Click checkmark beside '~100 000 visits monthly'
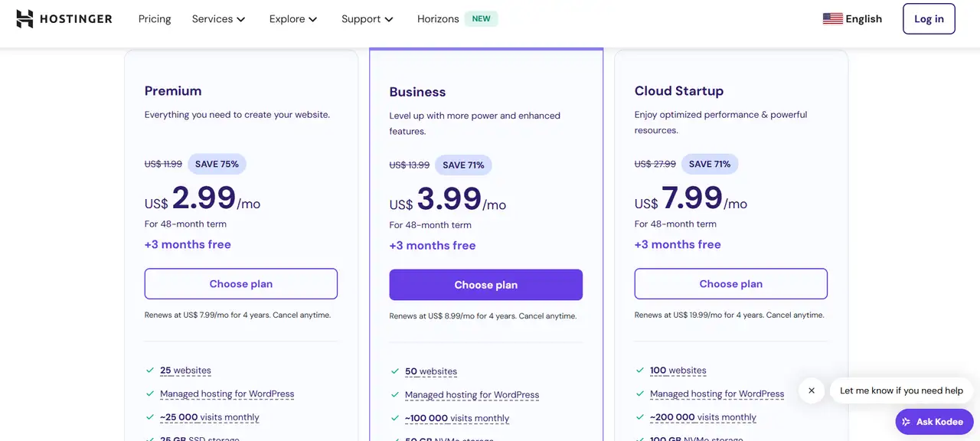 pyautogui.click(x=395, y=418)
